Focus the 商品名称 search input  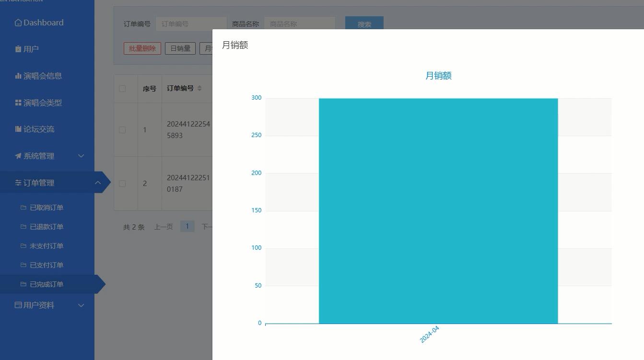(299, 23)
